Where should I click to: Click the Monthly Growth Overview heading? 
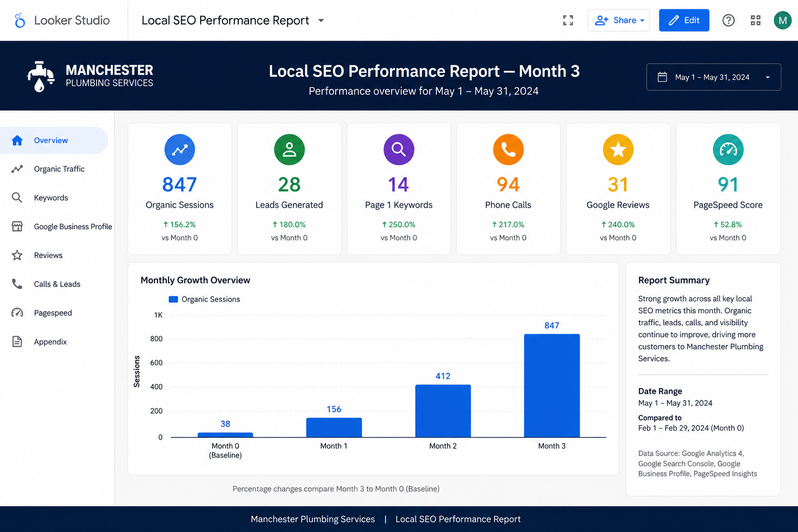pos(195,280)
